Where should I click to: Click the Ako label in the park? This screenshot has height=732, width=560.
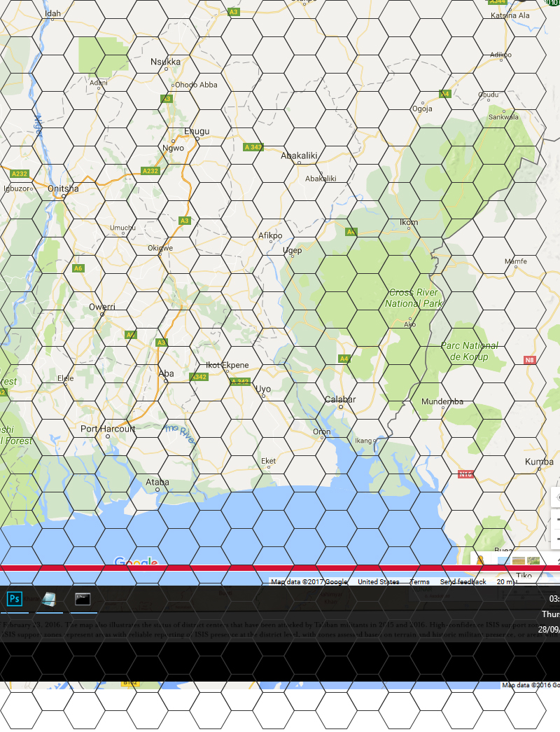pos(409,324)
